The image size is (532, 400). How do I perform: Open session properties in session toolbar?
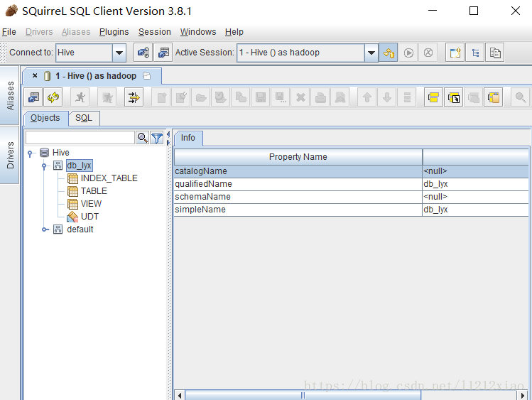[x=33, y=98]
